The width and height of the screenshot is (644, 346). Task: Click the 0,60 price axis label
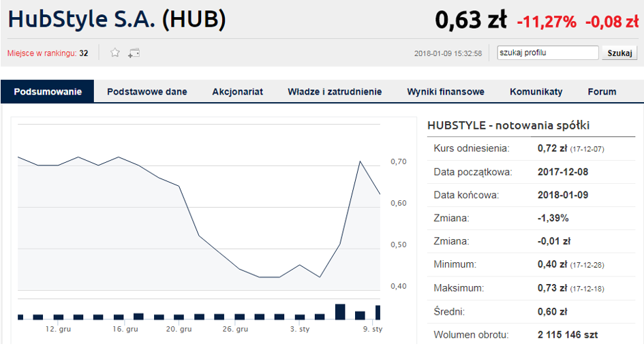pos(399,203)
